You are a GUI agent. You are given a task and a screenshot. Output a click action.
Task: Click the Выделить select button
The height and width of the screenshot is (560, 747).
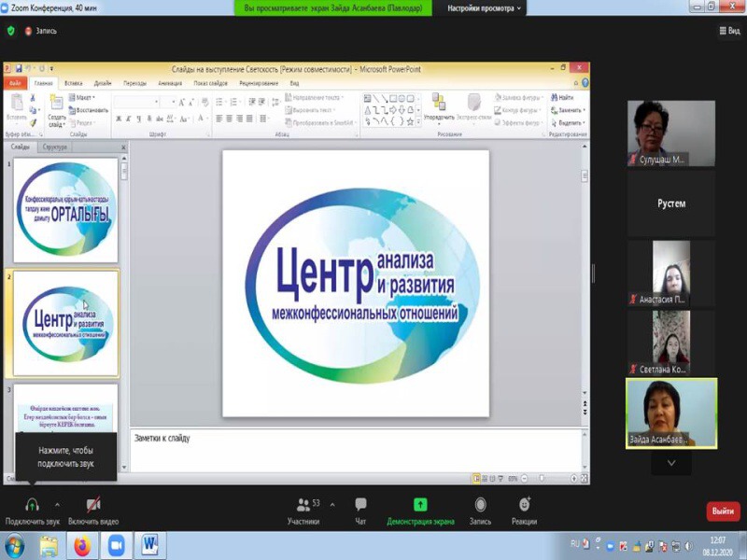(x=568, y=123)
